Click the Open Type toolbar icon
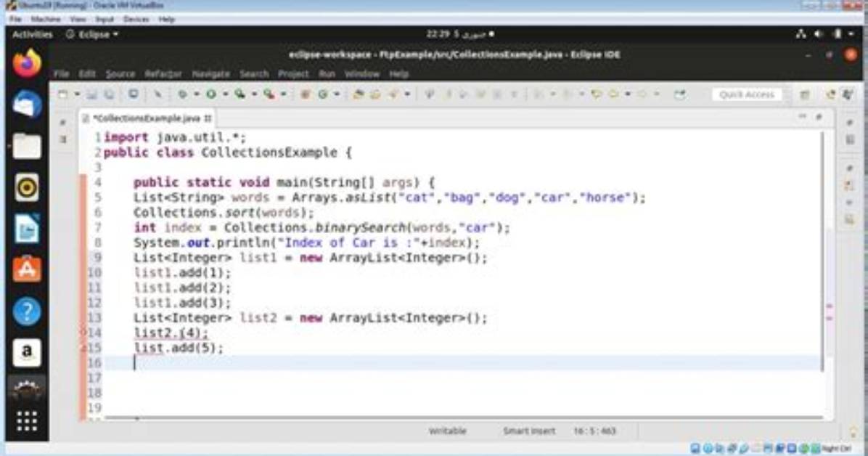 point(359,94)
